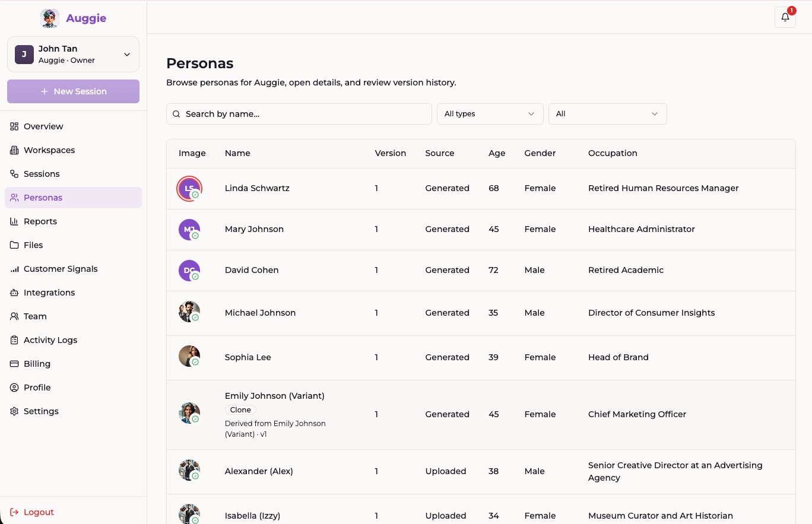Click the J account initial badge
The height and width of the screenshot is (524, 812).
(x=24, y=54)
